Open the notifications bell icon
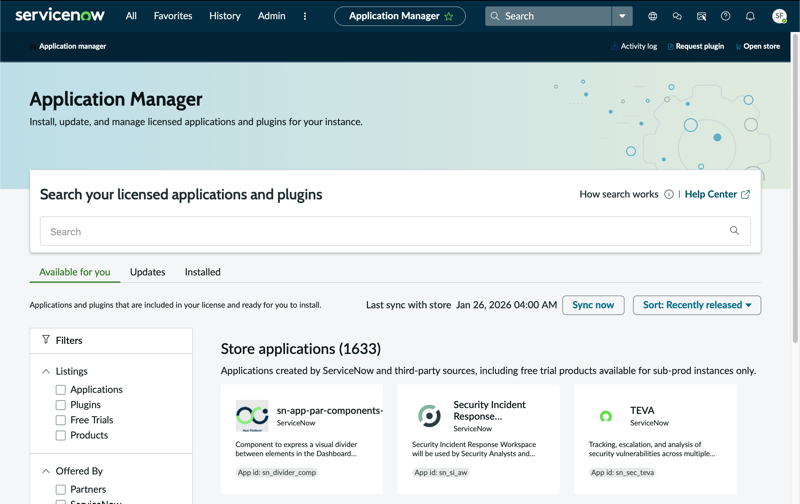The height and width of the screenshot is (504, 800). coord(750,16)
